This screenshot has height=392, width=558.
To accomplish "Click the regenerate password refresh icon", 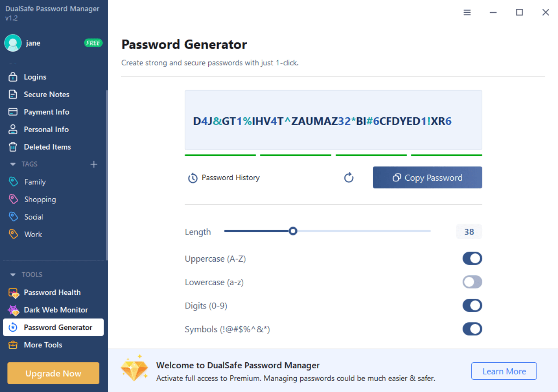I will 349,178.
